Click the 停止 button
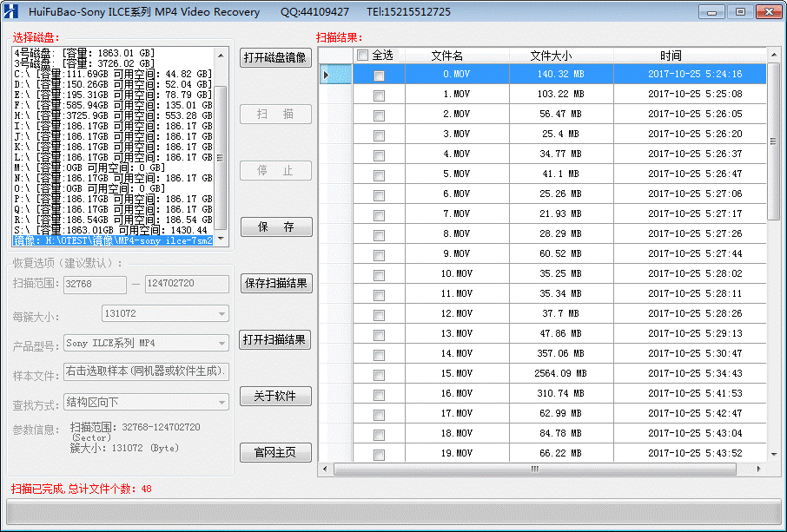This screenshot has width=787, height=532. click(x=275, y=170)
